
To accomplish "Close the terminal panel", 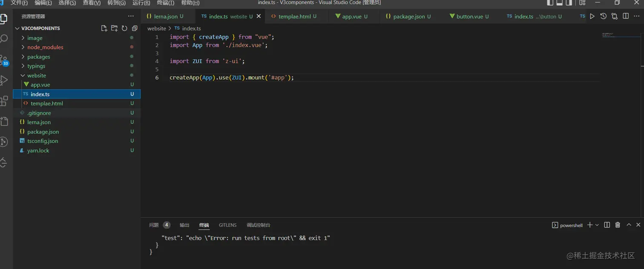I will (638, 225).
